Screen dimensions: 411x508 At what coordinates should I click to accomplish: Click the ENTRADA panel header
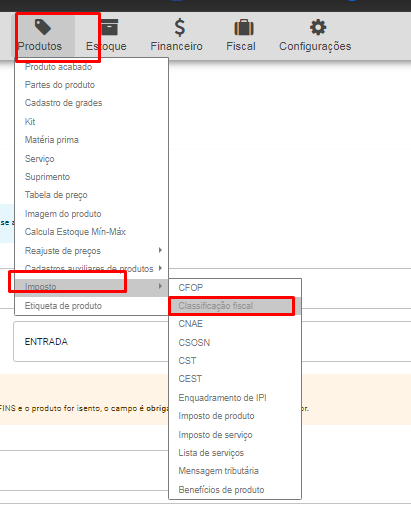[46, 342]
